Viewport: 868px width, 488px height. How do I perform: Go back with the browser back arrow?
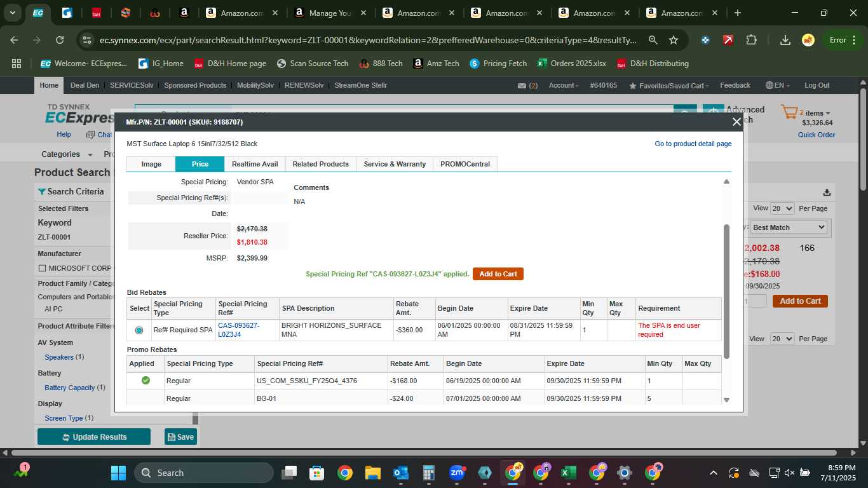pos(15,40)
